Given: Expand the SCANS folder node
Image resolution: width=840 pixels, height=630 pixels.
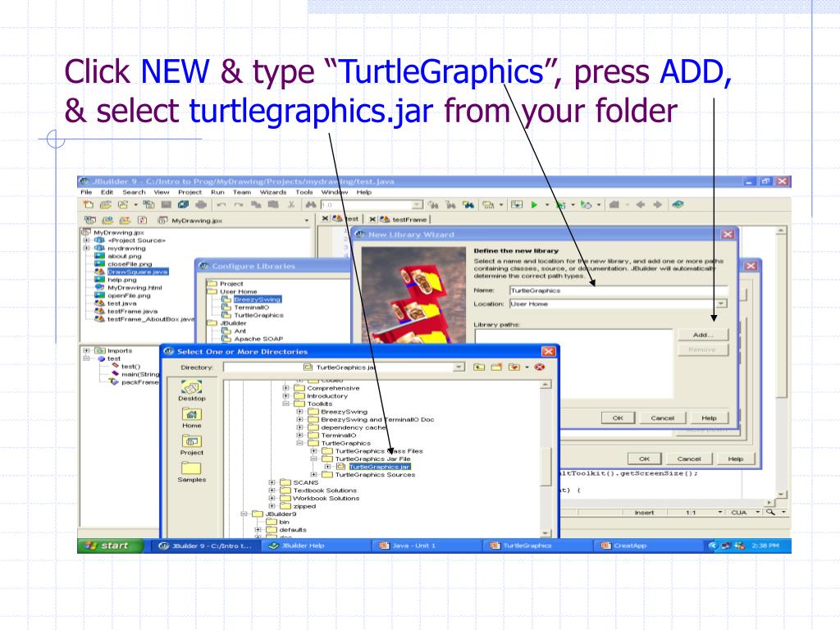Looking at the screenshot, I should (272, 482).
